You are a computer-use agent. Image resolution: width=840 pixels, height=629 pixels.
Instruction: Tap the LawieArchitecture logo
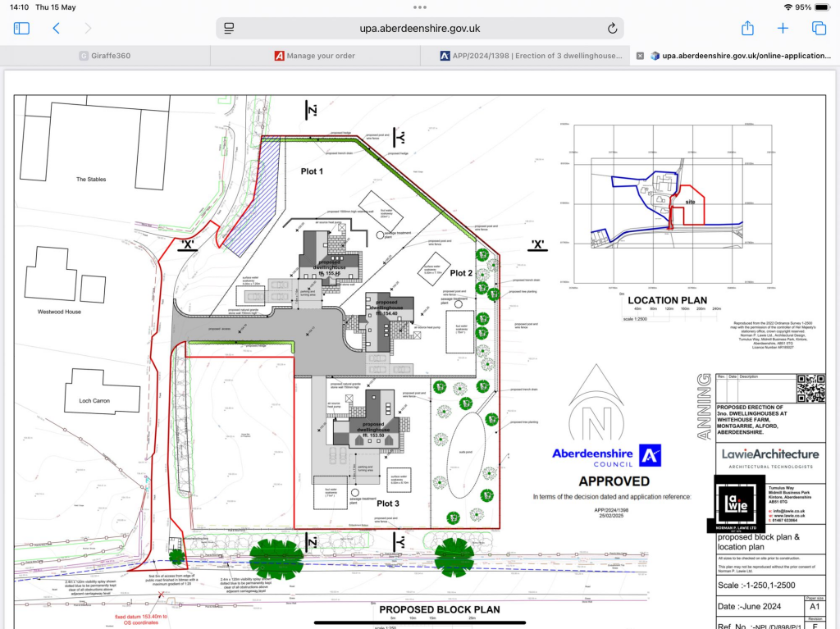tap(769, 454)
